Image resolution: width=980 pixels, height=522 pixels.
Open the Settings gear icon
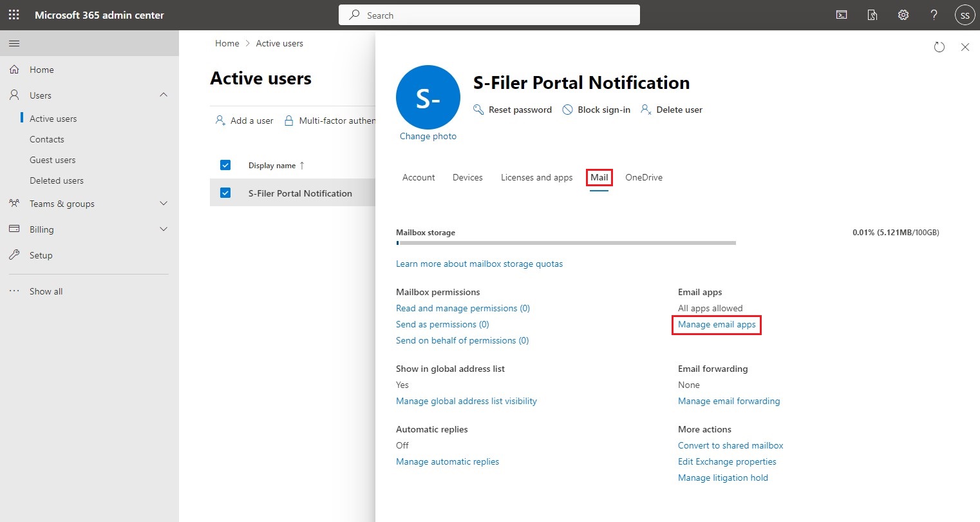point(903,15)
